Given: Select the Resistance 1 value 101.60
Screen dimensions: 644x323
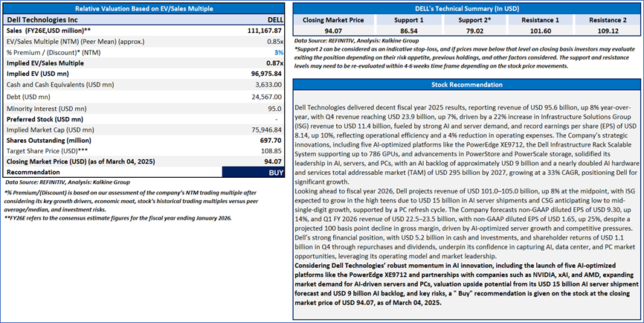Looking at the screenshot, I should point(540,31).
